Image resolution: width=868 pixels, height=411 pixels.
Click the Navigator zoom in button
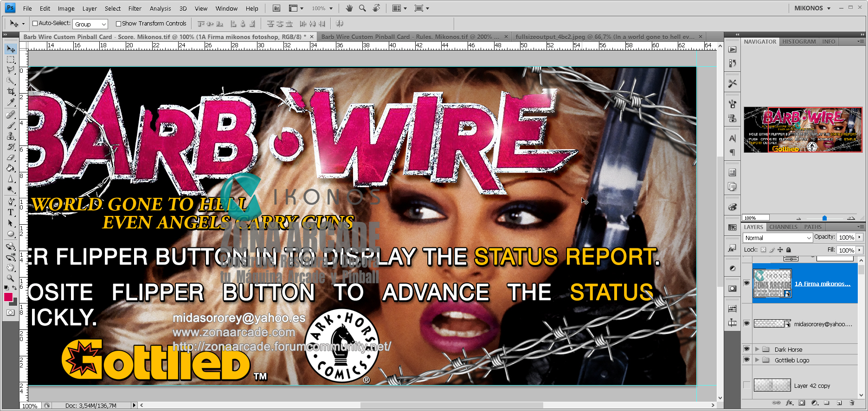coord(851,218)
